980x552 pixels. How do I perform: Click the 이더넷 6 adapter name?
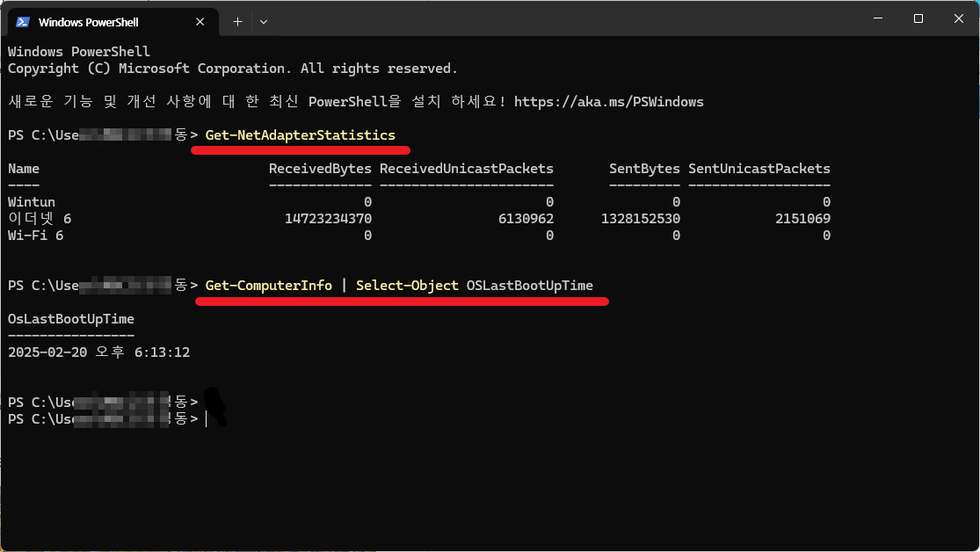40,219
